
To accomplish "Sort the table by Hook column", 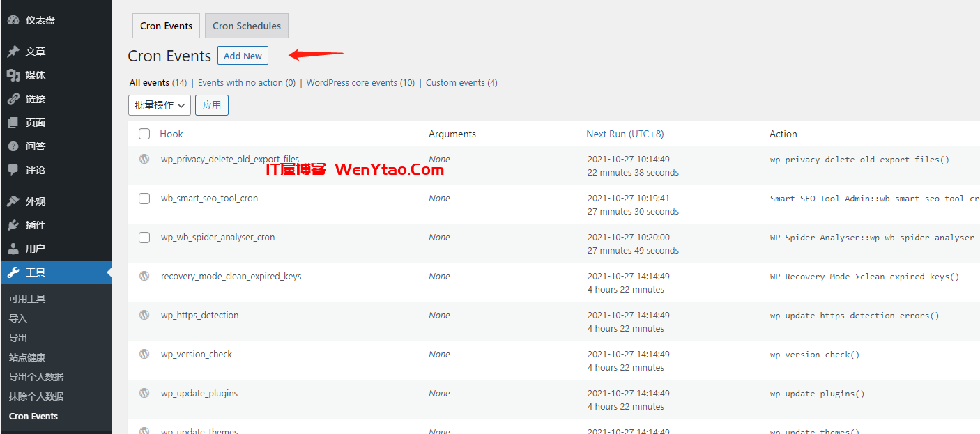I will 171,134.
